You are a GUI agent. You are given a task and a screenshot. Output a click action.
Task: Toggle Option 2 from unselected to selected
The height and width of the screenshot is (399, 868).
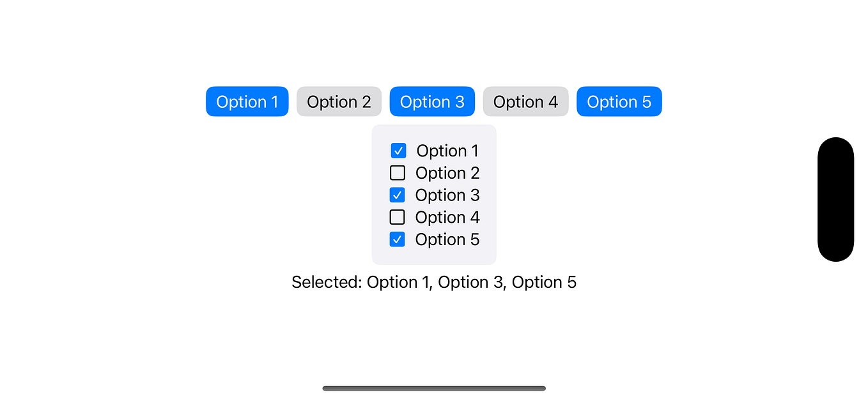click(x=339, y=102)
